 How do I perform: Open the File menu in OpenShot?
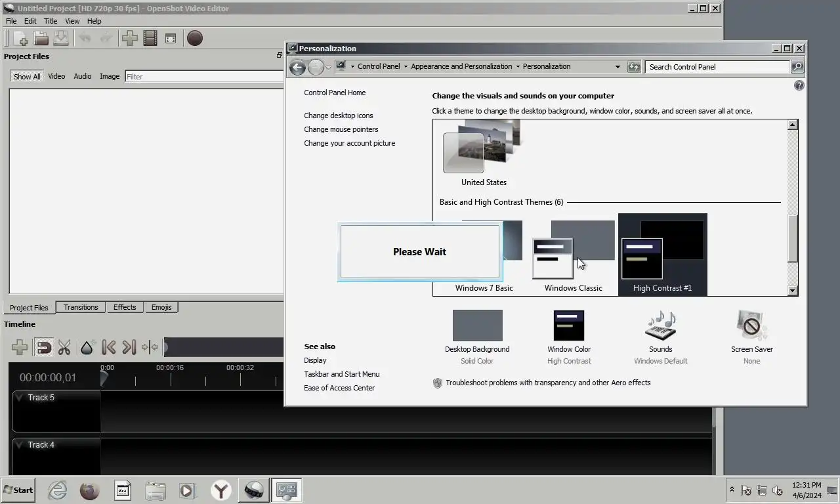[11, 21]
